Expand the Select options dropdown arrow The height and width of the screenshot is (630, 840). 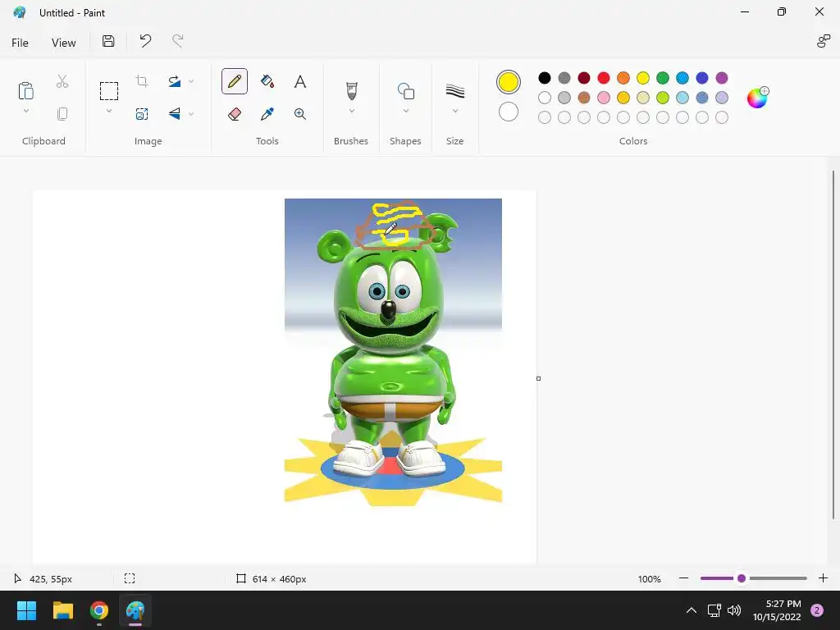(109, 111)
